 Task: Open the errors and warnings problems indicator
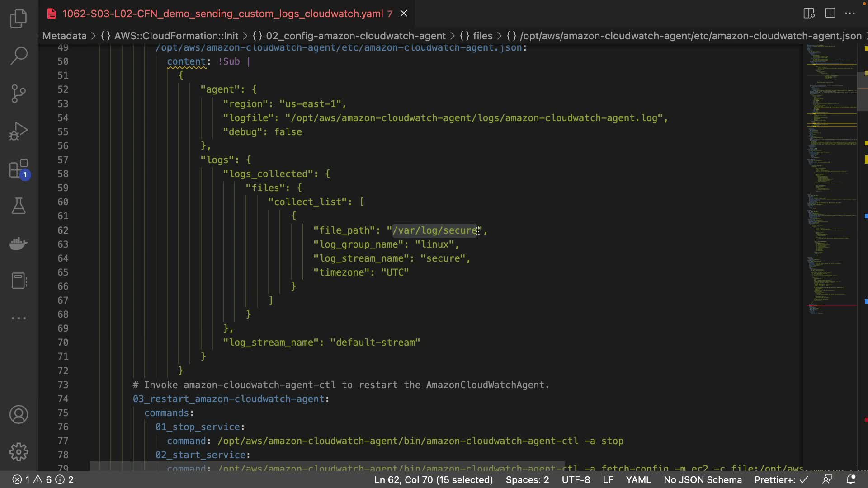[x=43, y=479]
